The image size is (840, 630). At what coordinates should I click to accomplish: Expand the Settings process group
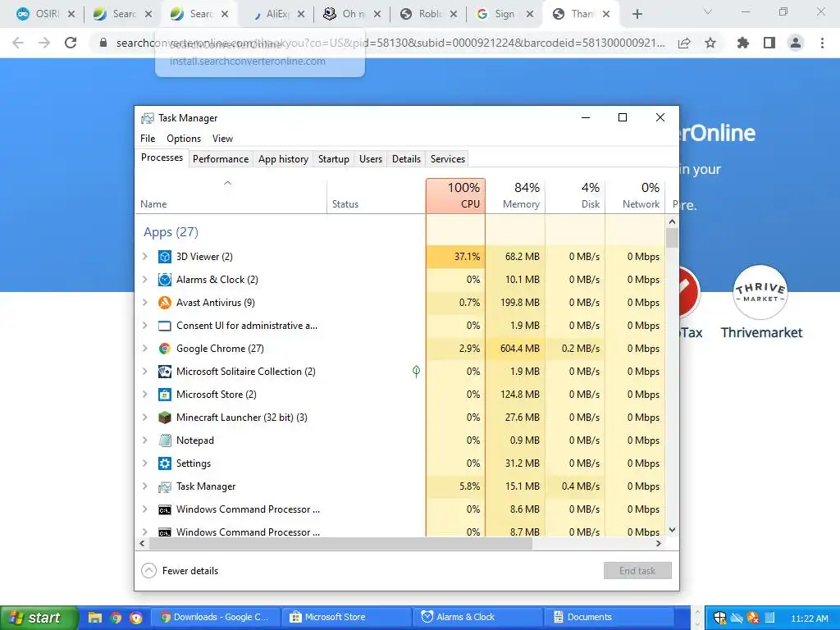click(144, 463)
